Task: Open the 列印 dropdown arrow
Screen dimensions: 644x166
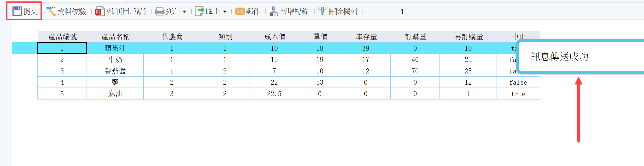Action: pos(185,12)
